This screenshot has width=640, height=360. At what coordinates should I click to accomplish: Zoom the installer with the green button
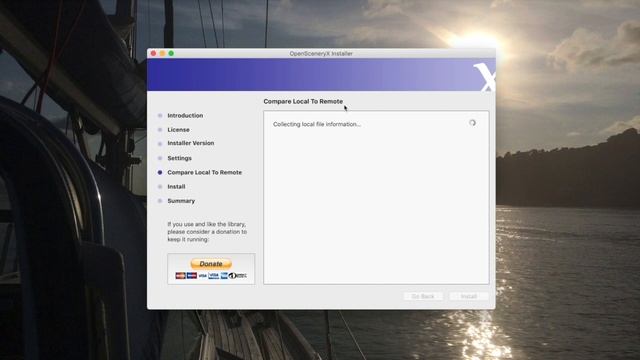(x=171, y=53)
